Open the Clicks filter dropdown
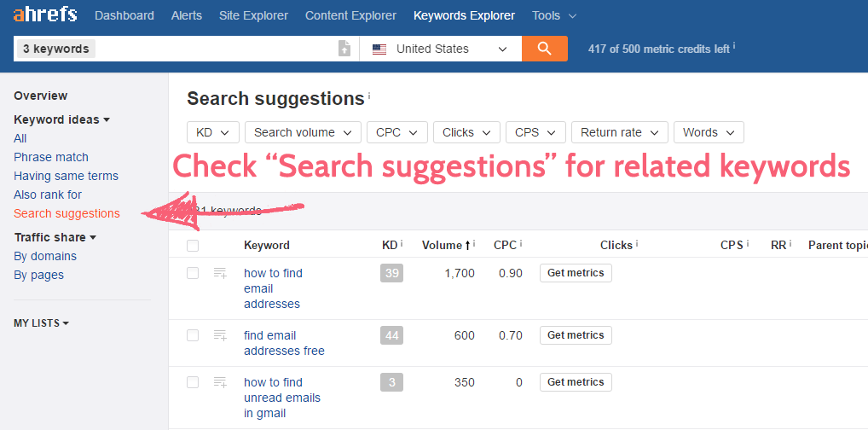This screenshot has height=430, width=868. pos(466,132)
